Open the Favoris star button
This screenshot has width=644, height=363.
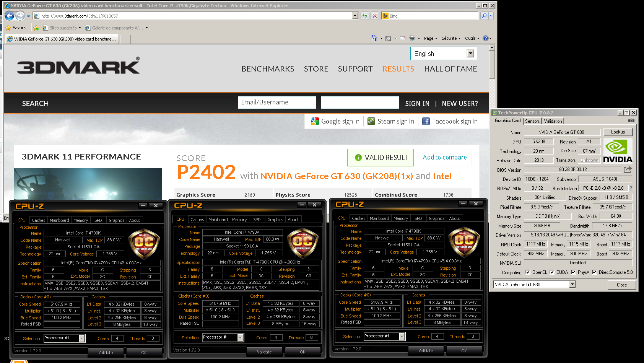[16, 28]
